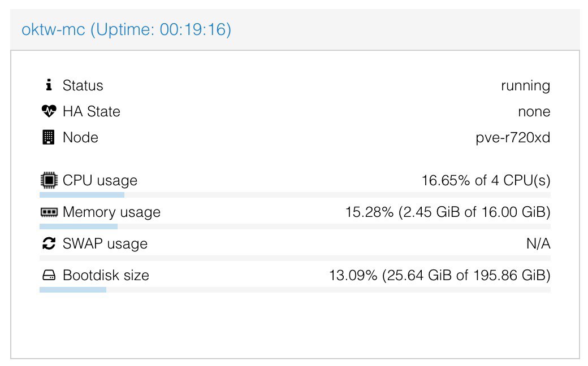Image resolution: width=588 pixels, height=366 pixels.
Task: Click the Bootdisk size drive icon
Action: (x=49, y=275)
